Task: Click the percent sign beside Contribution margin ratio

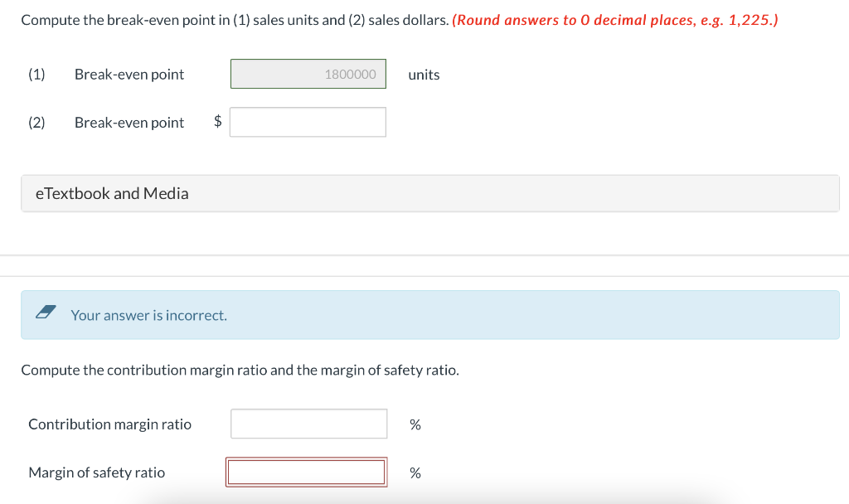Action: pos(415,424)
